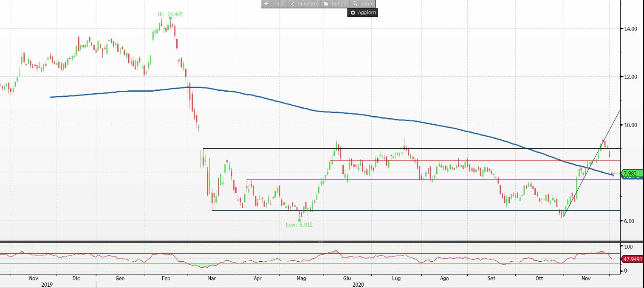The height and width of the screenshot is (288, 644).
Task: Select the Annotare pencil tool
Action: (x=304, y=4)
